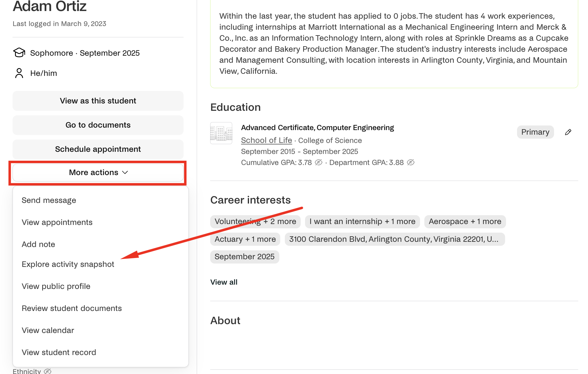Open the School of Life link
The height and width of the screenshot is (374, 588).
coord(266,140)
